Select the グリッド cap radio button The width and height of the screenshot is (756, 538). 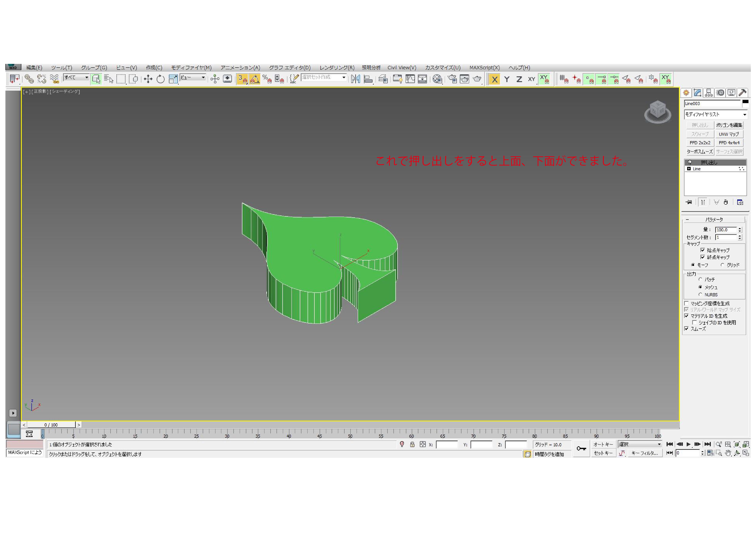pyautogui.click(x=722, y=265)
